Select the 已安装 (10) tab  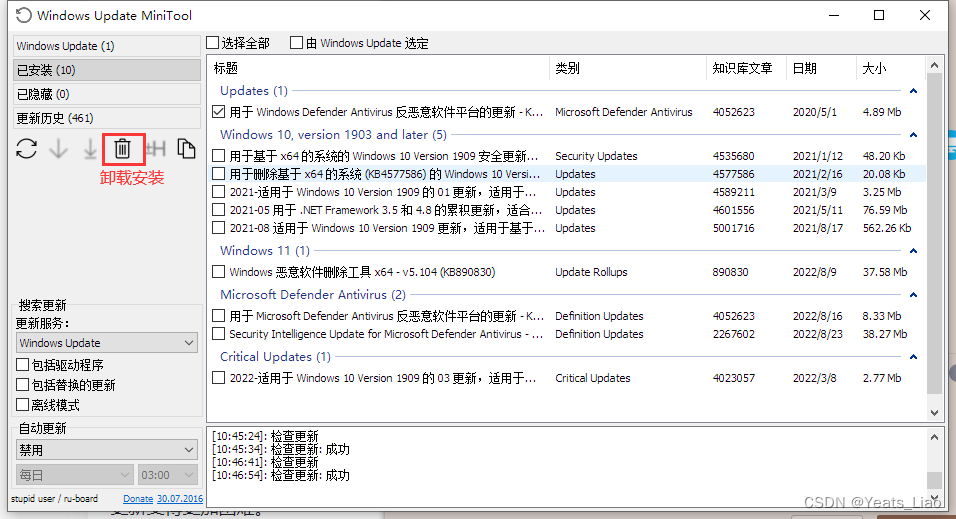[107, 70]
